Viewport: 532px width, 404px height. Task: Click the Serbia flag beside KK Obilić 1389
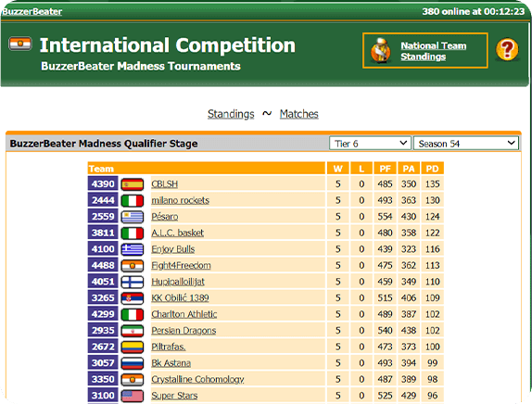[x=133, y=298]
